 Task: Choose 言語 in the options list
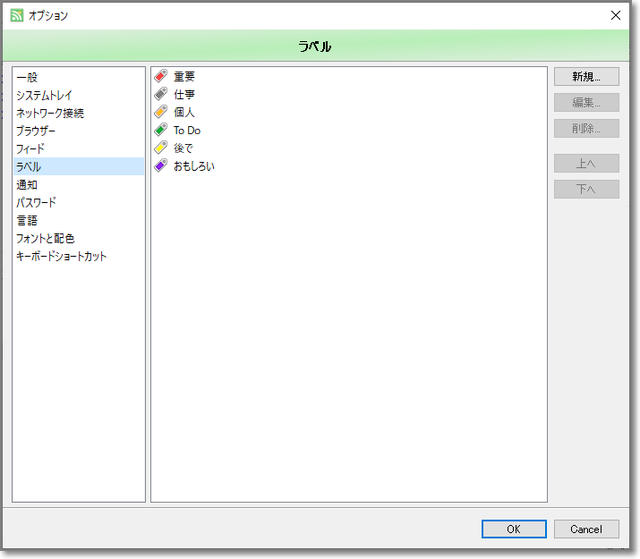click(27, 221)
